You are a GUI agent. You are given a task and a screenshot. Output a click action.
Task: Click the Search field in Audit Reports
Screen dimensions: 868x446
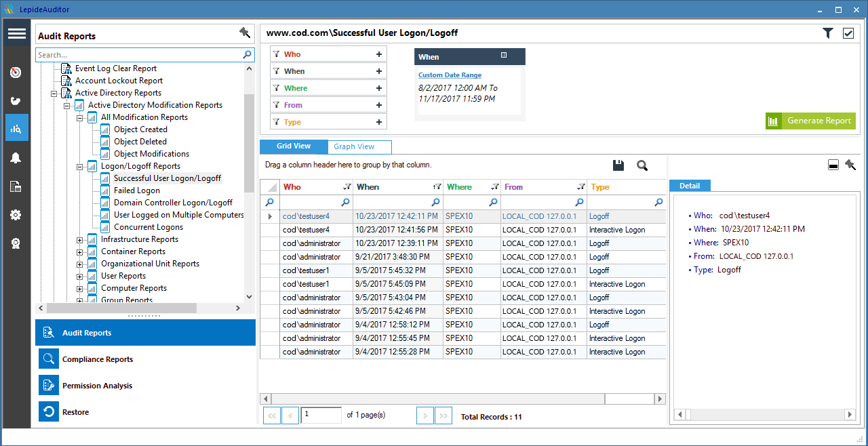[x=139, y=54]
